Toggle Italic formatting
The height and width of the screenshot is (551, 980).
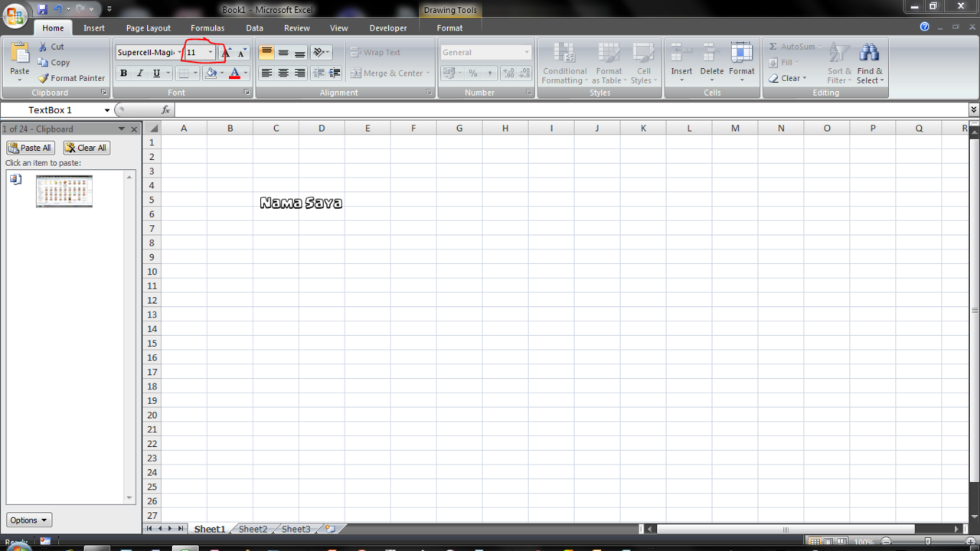coord(139,73)
